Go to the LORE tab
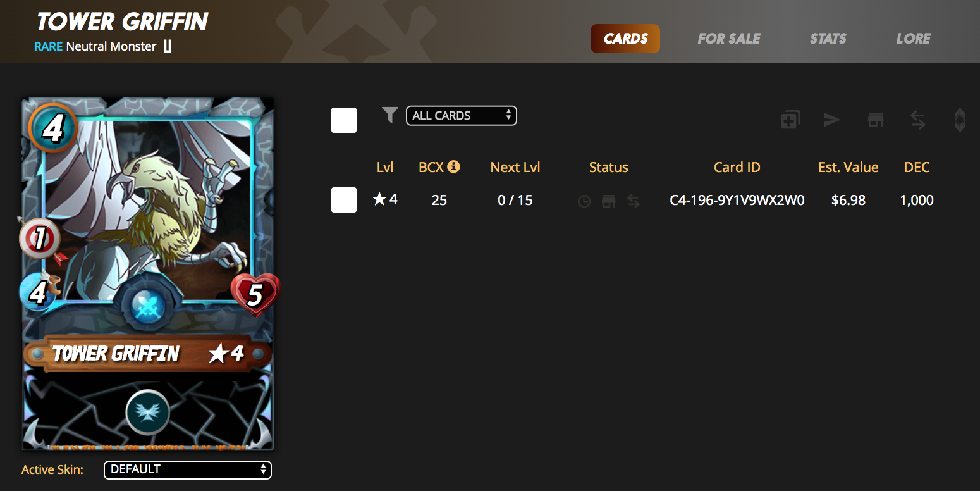The image size is (980, 491). pyautogui.click(x=913, y=39)
